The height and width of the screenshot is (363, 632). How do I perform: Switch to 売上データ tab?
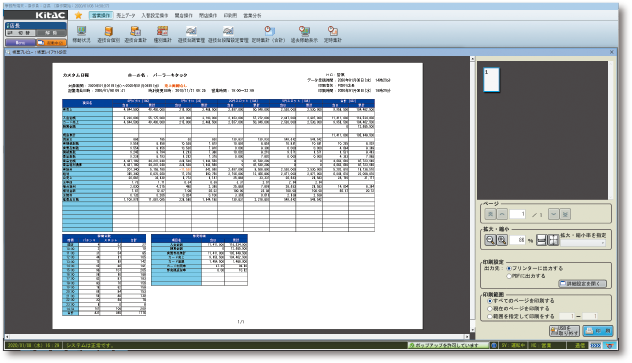pos(126,15)
